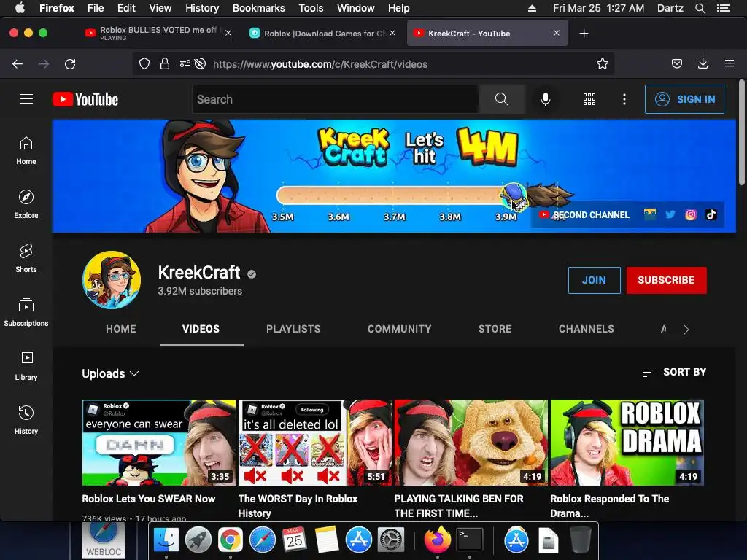The width and height of the screenshot is (747, 560).
Task: Open the banner's Instagram link icon
Action: pyautogui.click(x=690, y=215)
